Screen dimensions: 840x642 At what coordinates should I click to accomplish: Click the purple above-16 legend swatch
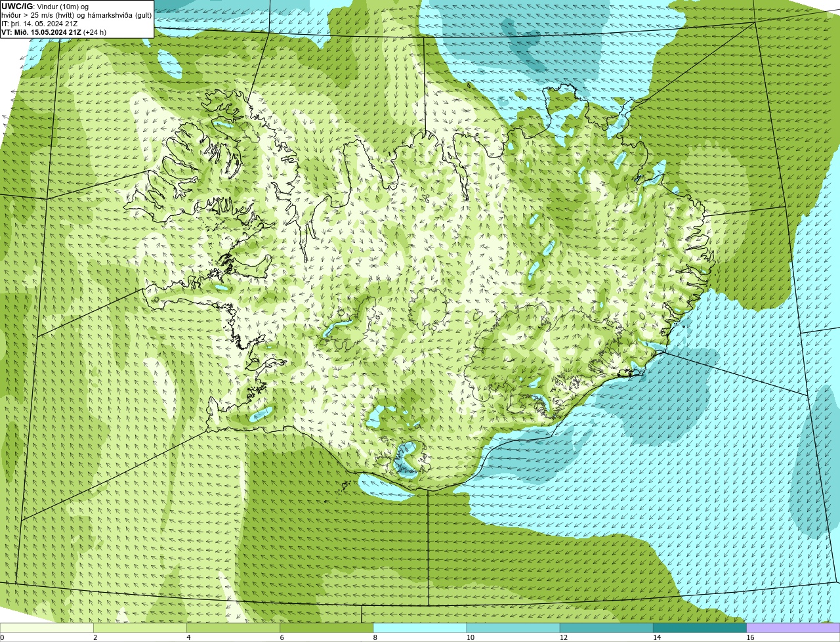793,628
